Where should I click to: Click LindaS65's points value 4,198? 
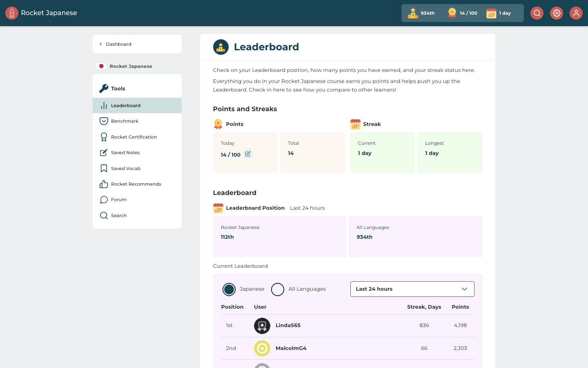click(x=460, y=325)
